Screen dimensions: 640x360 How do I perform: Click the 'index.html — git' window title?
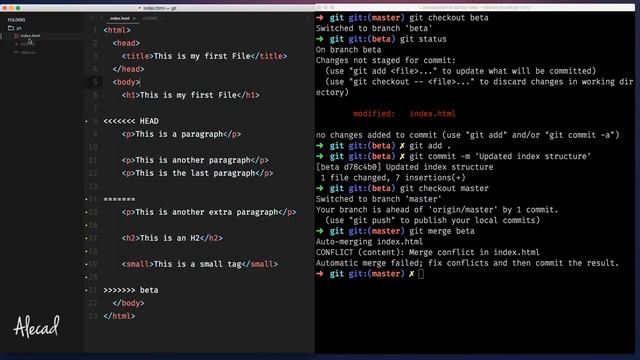pos(160,8)
